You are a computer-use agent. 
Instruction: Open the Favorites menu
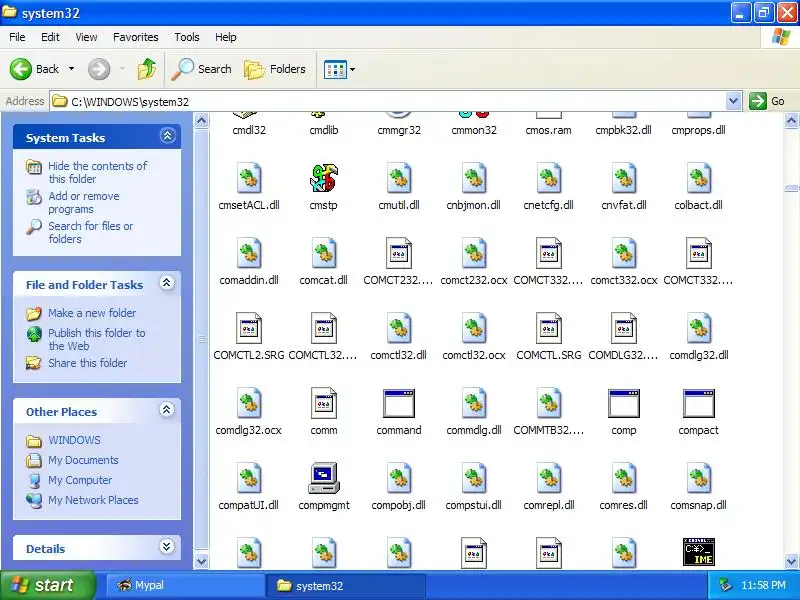pos(136,37)
